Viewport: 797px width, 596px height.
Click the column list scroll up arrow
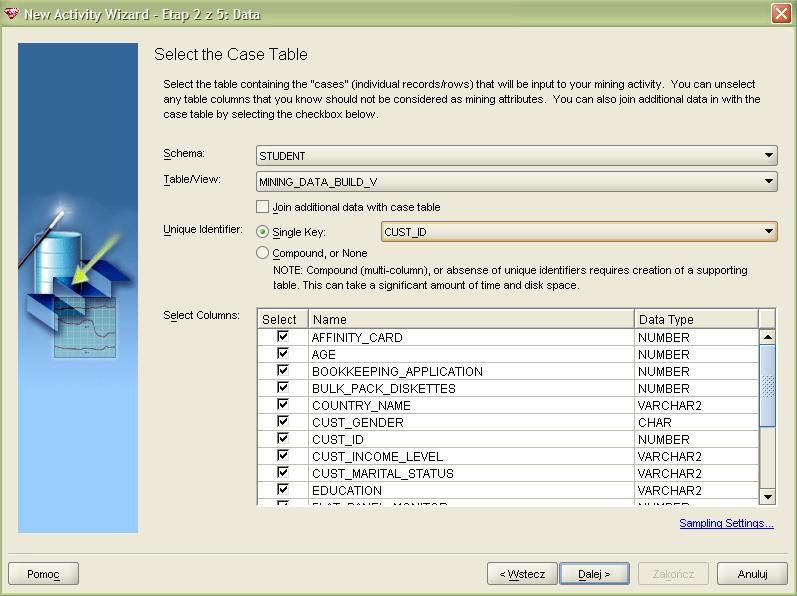click(x=768, y=337)
